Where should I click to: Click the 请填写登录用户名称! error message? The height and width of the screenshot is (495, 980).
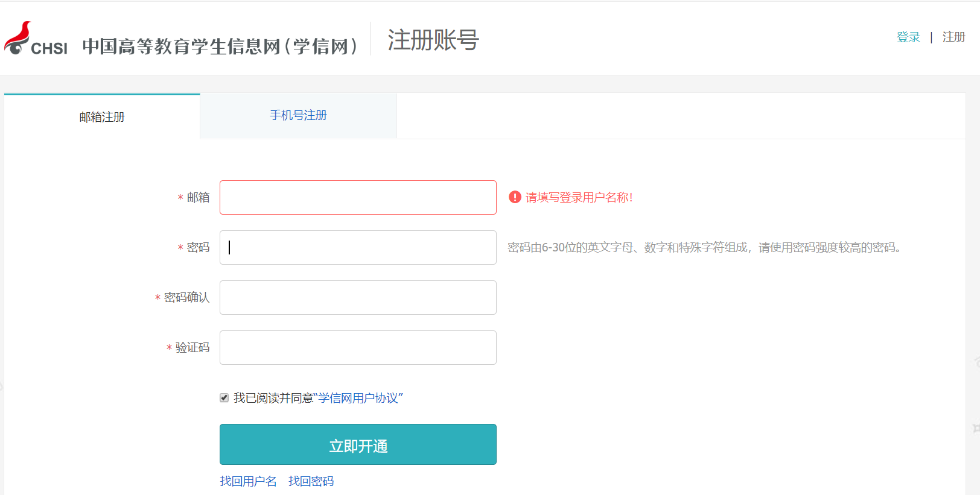[x=579, y=197]
